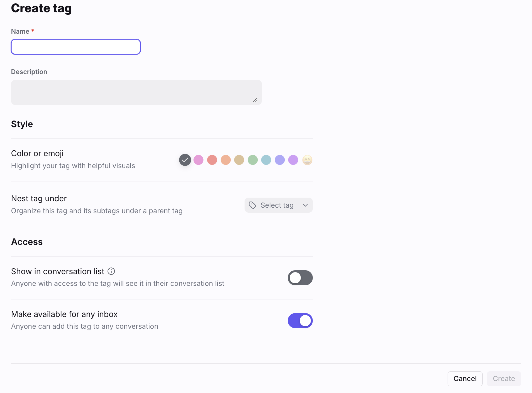This screenshot has height=393, width=532.
Task: Open the emoji picker smiley icon
Action: tap(307, 160)
